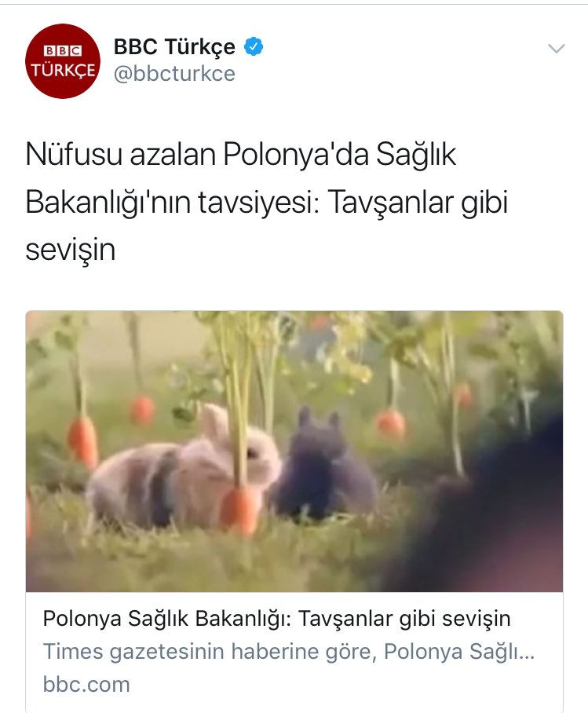Click the hanging carrot right of dark rabbit

[x=391, y=424]
